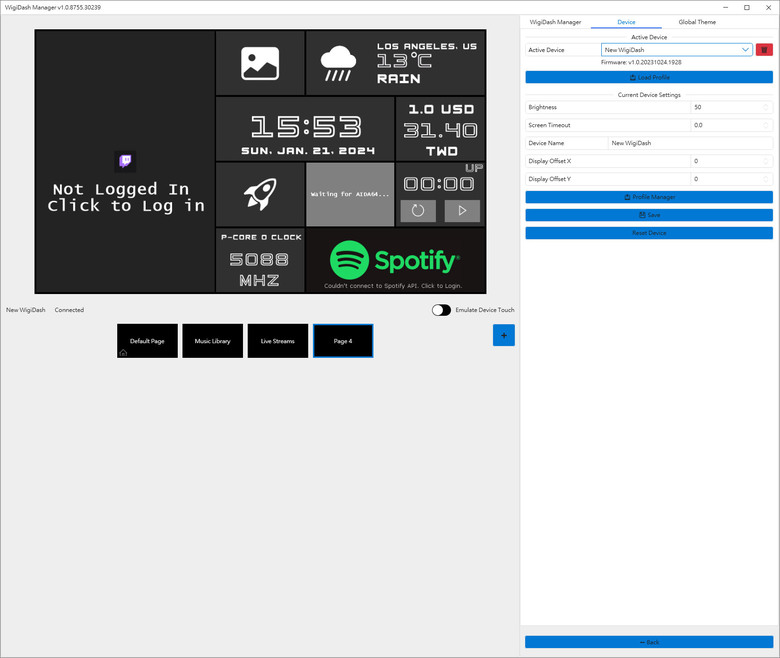Select the Music Library page thumbnail
The width and height of the screenshot is (780, 658).
click(212, 341)
